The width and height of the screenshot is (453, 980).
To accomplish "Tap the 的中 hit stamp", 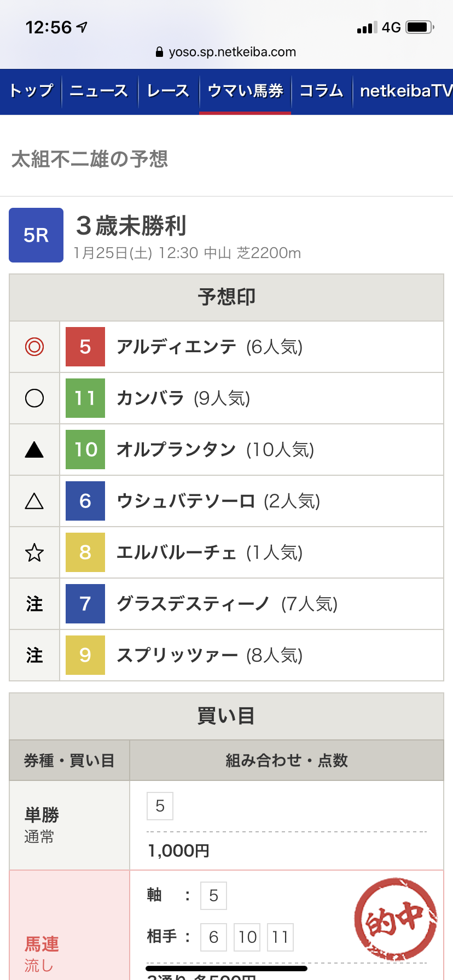I will tap(396, 920).
